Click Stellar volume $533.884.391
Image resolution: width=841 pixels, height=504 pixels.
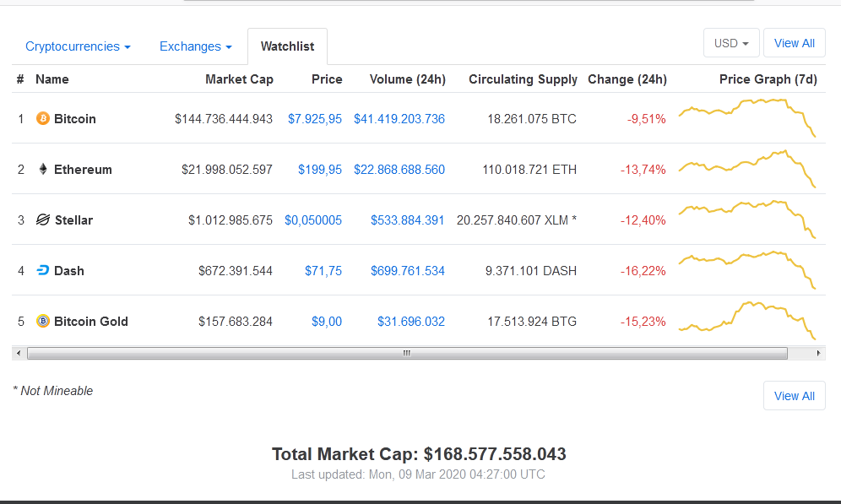tap(408, 220)
